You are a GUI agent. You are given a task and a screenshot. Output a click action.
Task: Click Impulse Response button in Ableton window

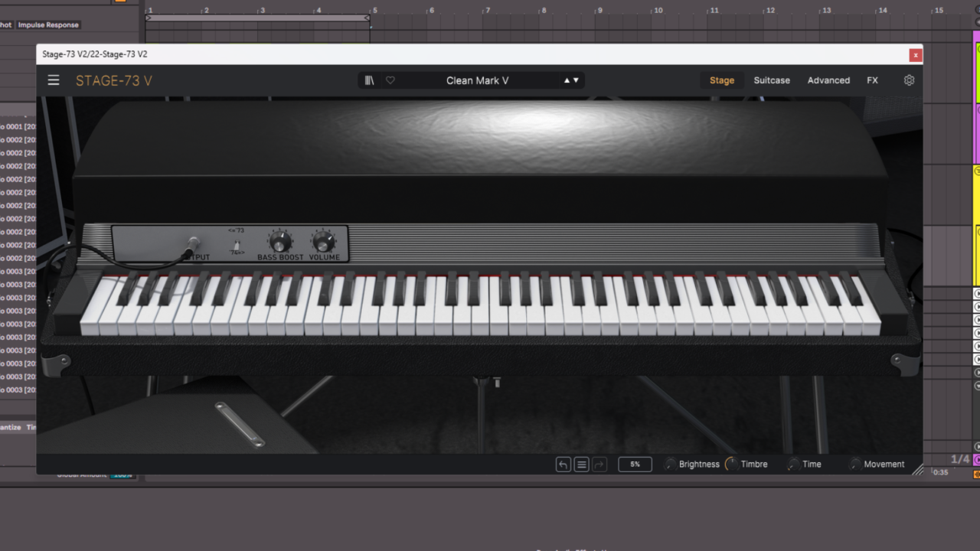48,24
